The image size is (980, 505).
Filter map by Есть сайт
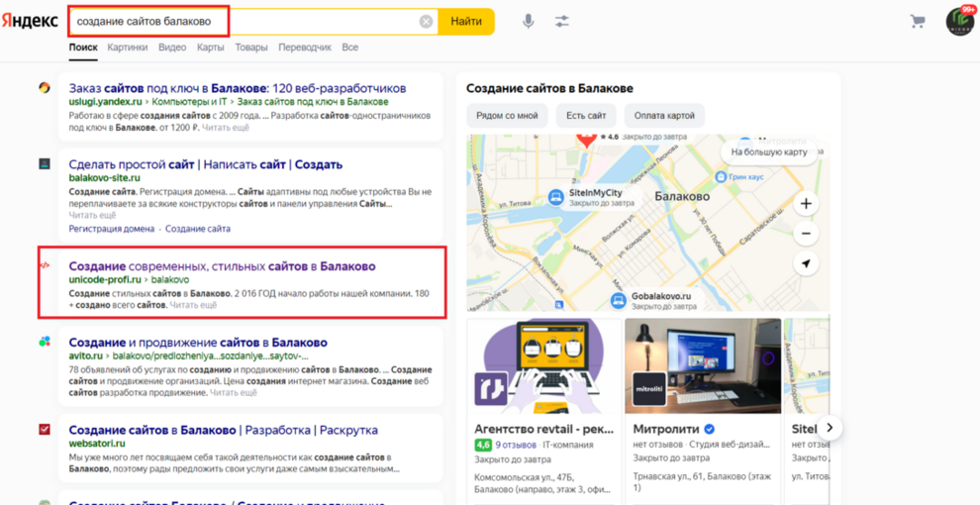pos(586,116)
